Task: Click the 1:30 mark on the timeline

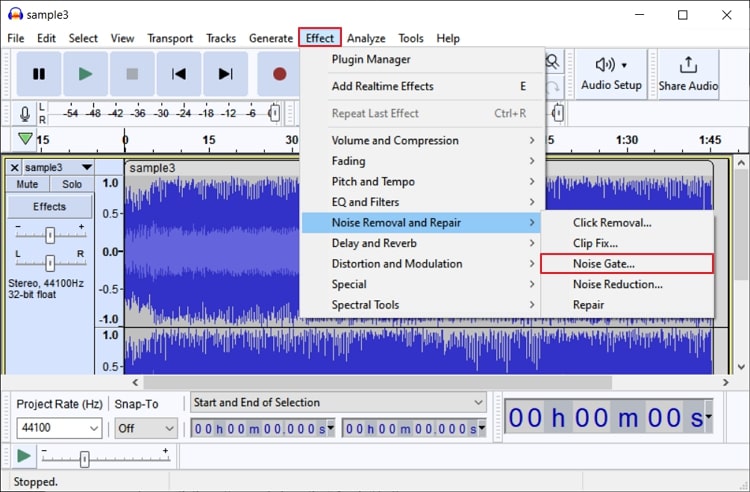Action: click(x=627, y=140)
